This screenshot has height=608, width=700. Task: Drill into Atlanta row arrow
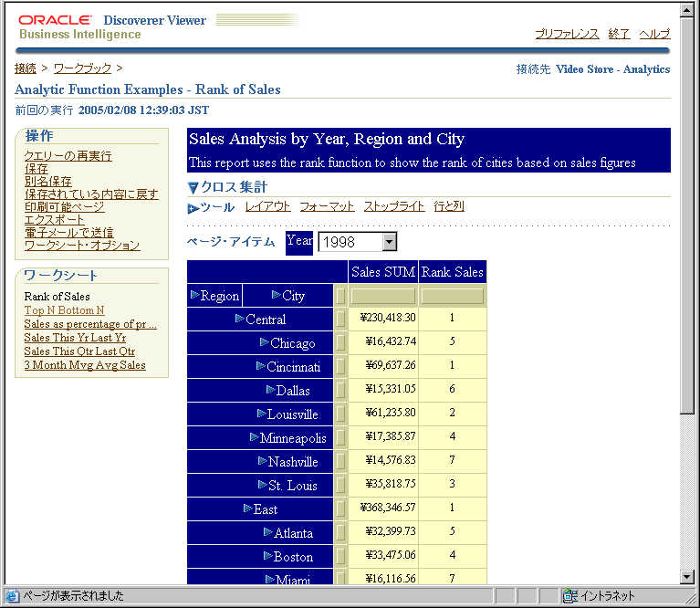(x=267, y=531)
